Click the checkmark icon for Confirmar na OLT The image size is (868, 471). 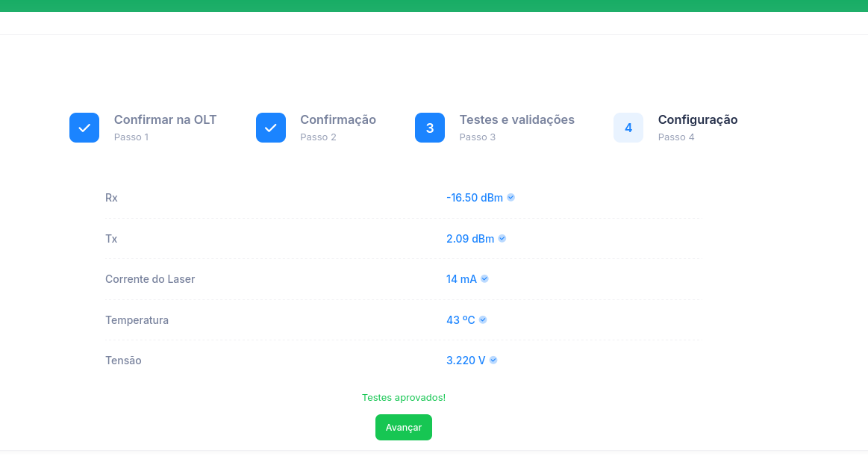(84, 128)
